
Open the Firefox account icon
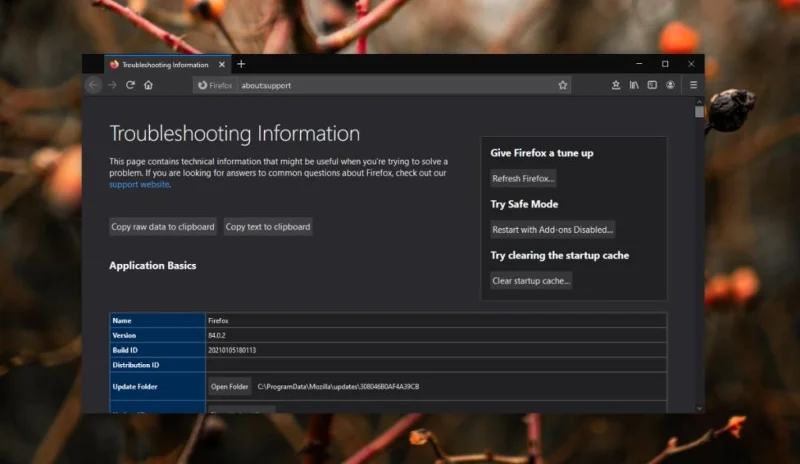click(670, 85)
